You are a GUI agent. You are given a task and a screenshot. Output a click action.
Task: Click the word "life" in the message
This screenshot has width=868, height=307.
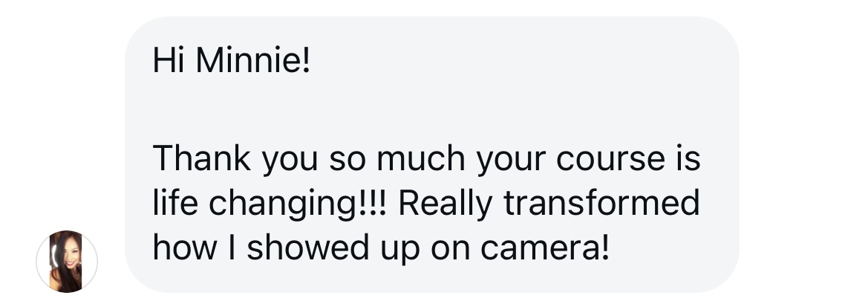tap(172, 203)
